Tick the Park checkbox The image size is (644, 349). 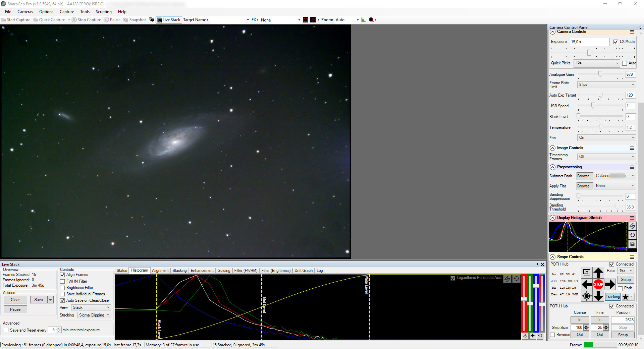pyautogui.click(x=620, y=288)
